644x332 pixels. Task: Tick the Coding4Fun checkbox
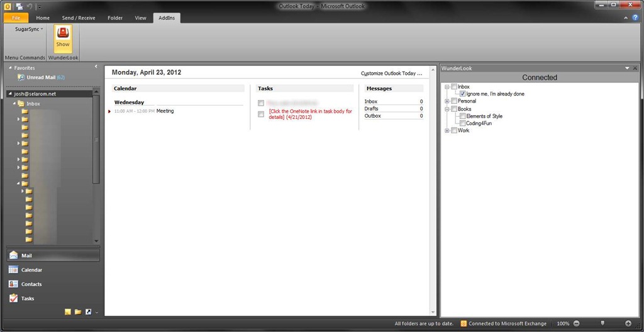pyautogui.click(x=463, y=123)
